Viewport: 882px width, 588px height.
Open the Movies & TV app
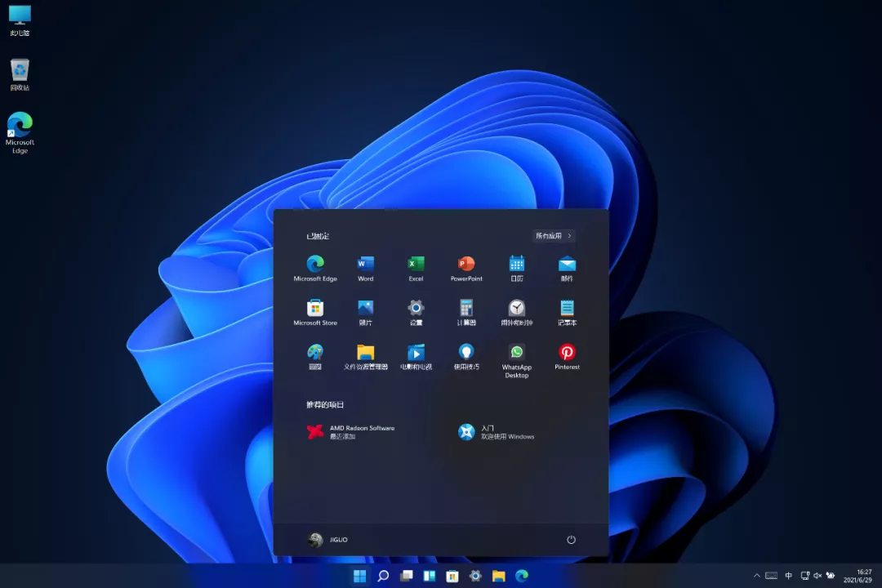(x=416, y=357)
